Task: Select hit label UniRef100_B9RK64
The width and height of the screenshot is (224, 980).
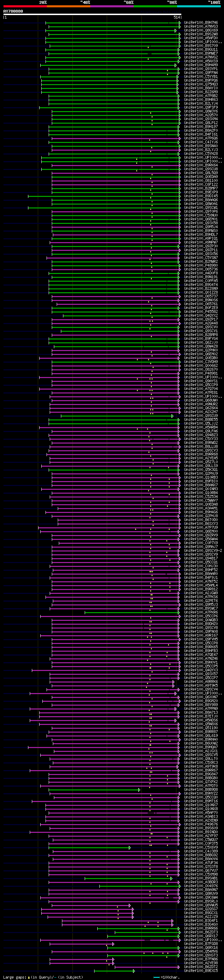Action: pyautogui.click(x=201, y=165)
